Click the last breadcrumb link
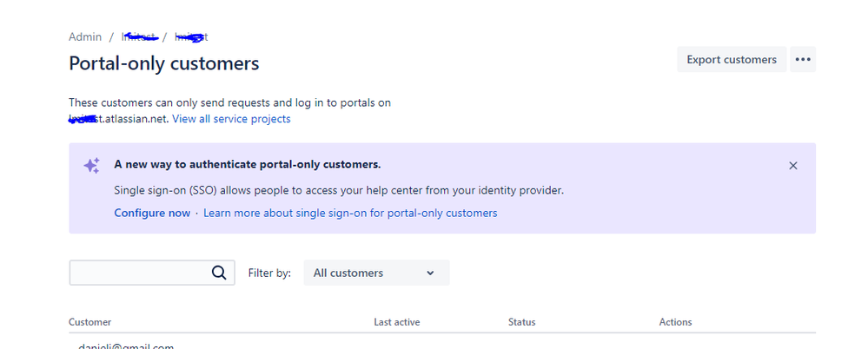Image resolution: width=868 pixels, height=349 pixels. pyautogui.click(x=191, y=37)
